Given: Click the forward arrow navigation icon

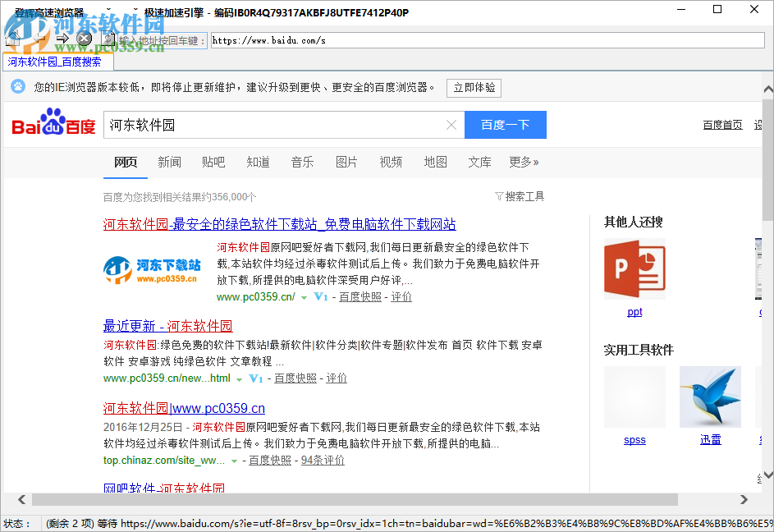Looking at the screenshot, I should [x=62, y=39].
